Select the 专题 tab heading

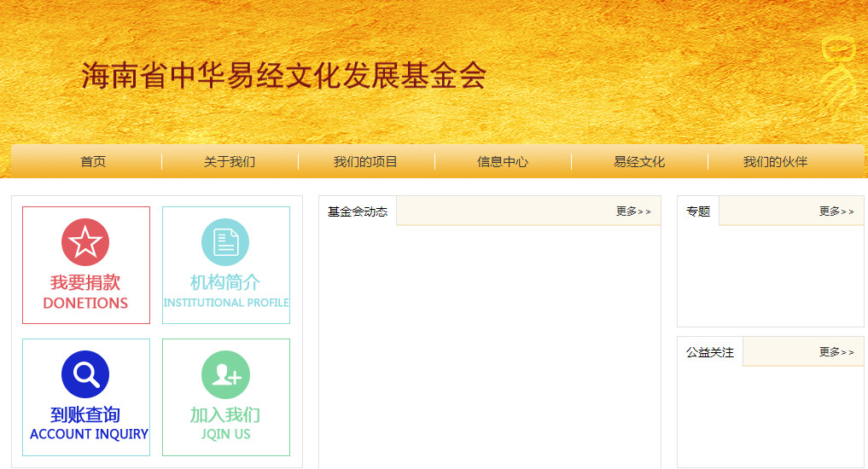click(x=698, y=211)
